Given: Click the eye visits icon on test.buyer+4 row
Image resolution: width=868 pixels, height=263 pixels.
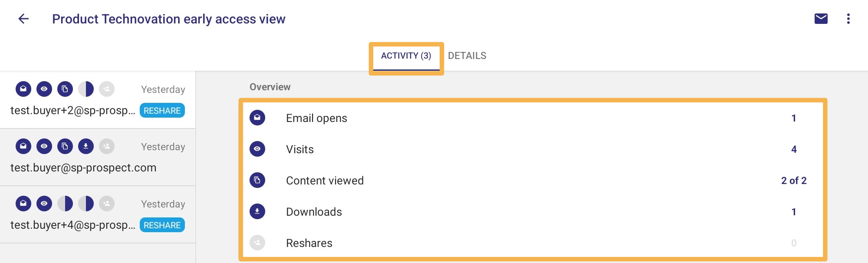Looking at the screenshot, I should coord(44,204).
